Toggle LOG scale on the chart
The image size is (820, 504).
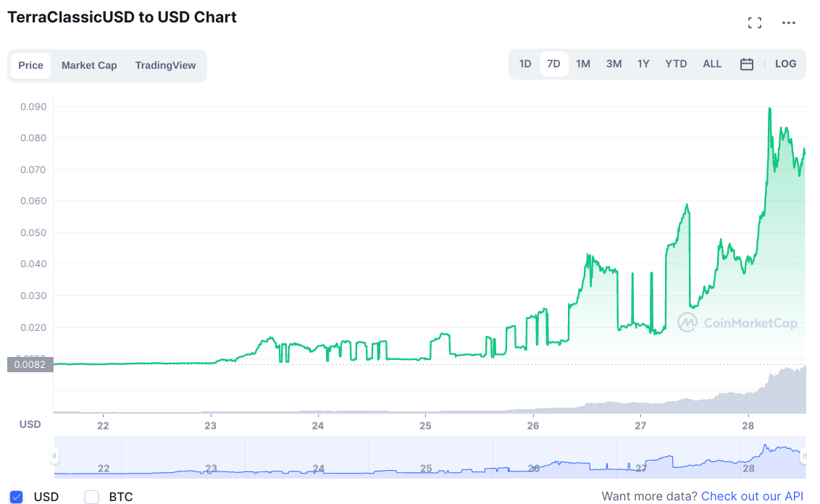pos(785,64)
